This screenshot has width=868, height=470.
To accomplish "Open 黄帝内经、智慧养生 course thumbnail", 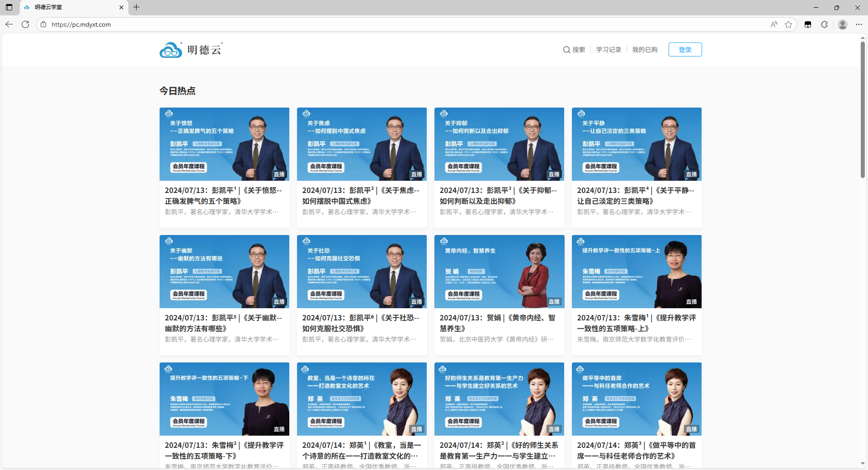I will [499, 272].
